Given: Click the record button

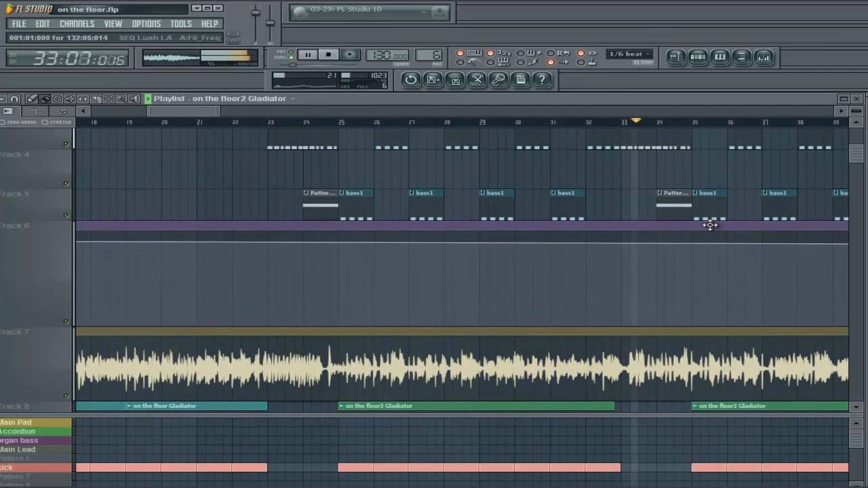Looking at the screenshot, I should [x=349, y=55].
